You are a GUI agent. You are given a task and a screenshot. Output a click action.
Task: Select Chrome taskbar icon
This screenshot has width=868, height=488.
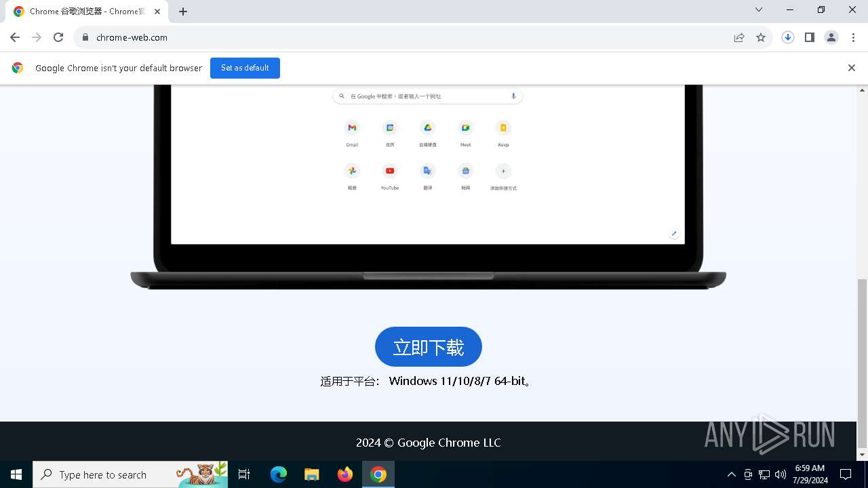(x=378, y=474)
